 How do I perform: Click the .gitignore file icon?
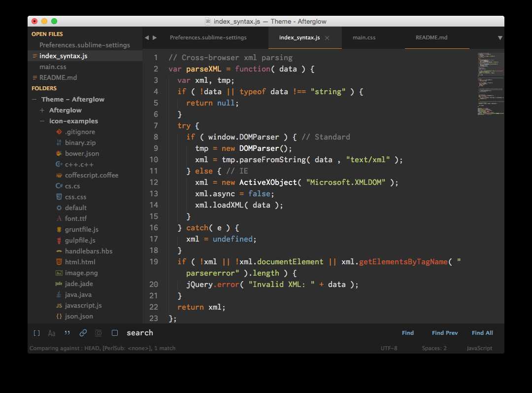pyautogui.click(x=59, y=132)
